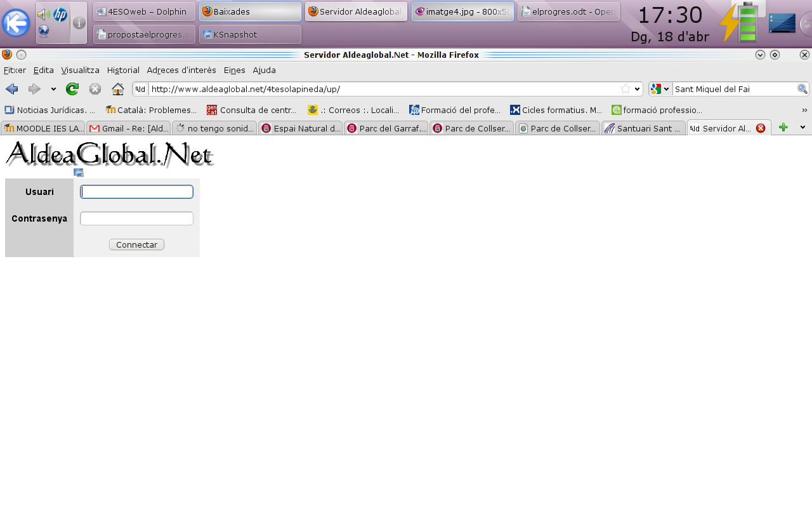This screenshot has width=812, height=508.
Task: Switch to MOODLE IES LA... tab
Action: pos(43,128)
